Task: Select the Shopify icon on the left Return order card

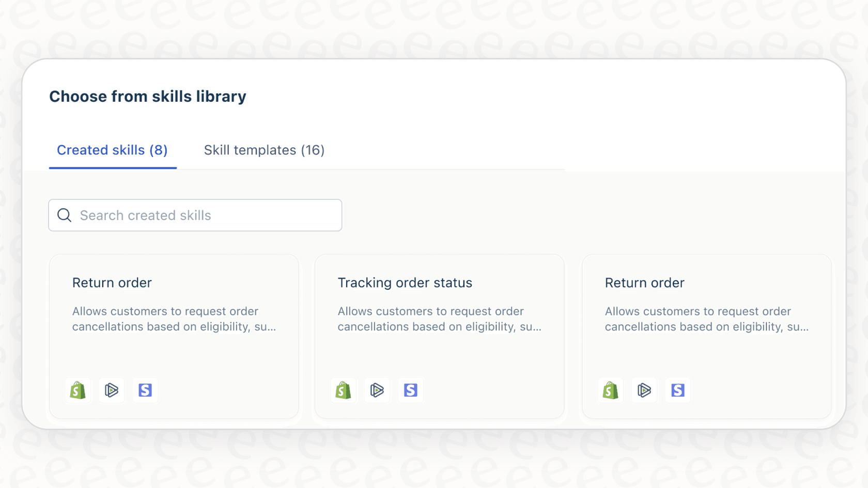Action: pyautogui.click(x=78, y=390)
